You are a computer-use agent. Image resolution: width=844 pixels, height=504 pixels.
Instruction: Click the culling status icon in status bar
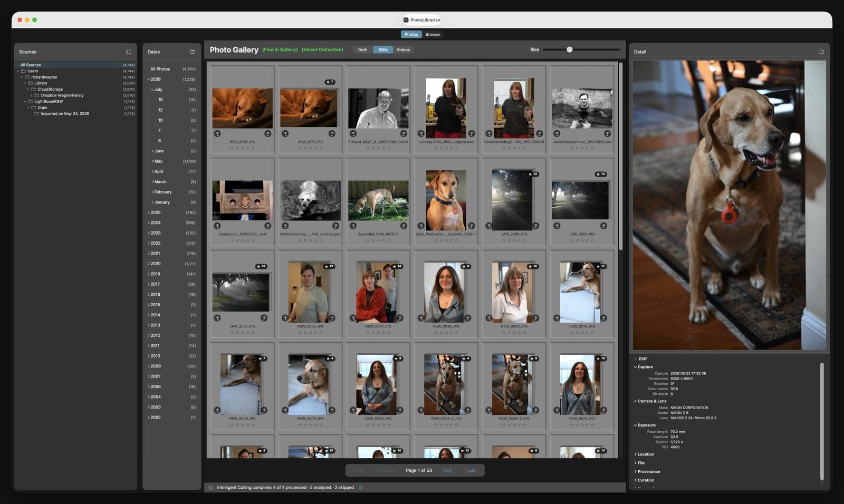211,488
